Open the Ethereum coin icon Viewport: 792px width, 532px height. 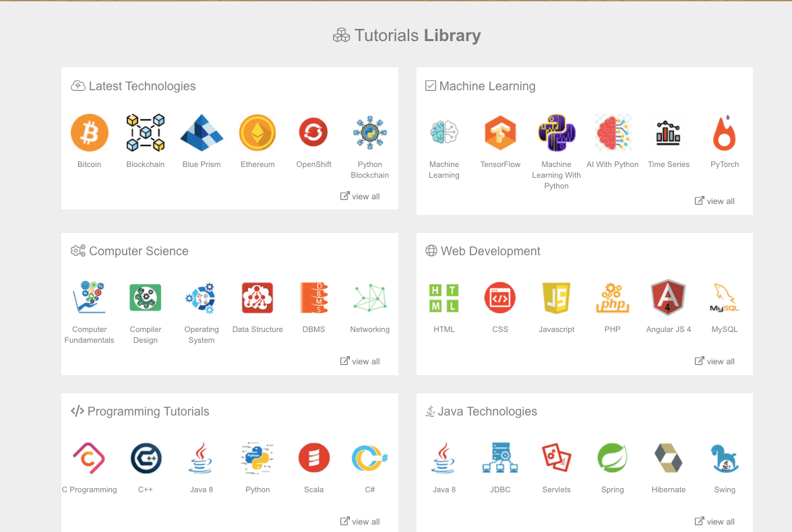257,133
